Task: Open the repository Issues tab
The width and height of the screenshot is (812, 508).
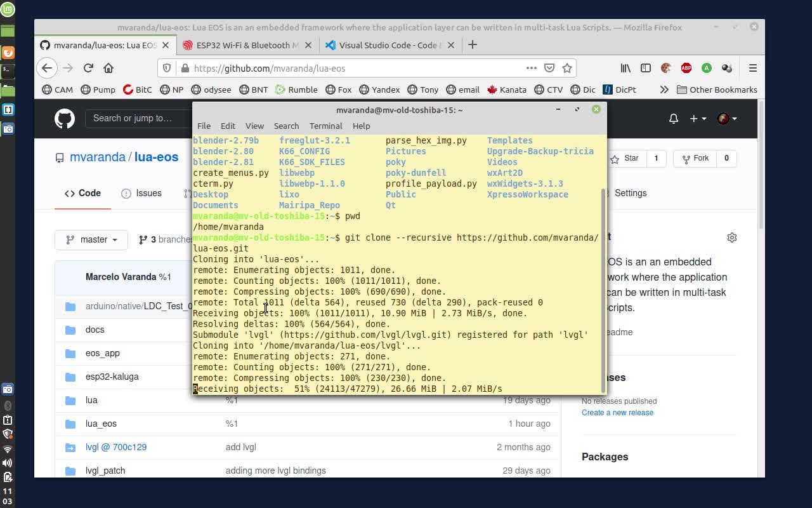Action: pyautogui.click(x=141, y=193)
